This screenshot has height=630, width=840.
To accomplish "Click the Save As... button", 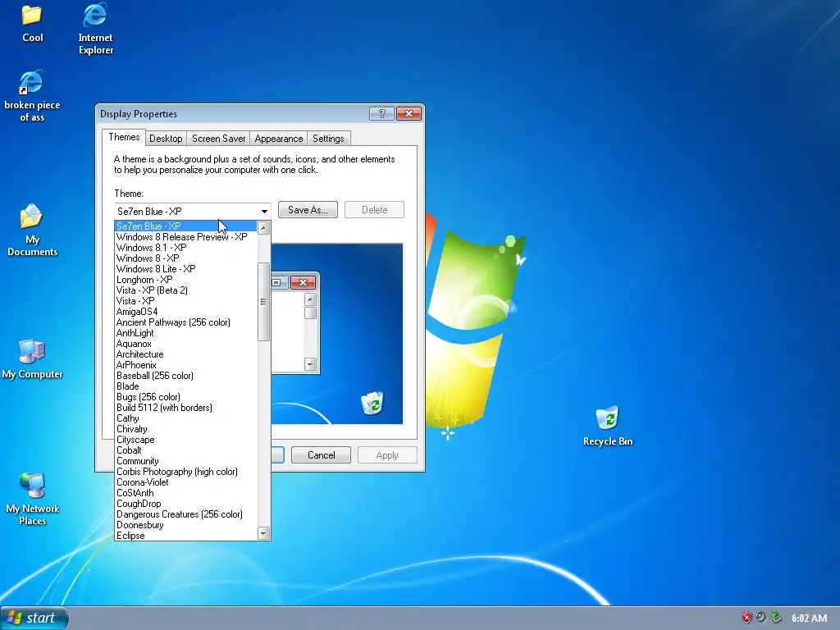I will 308,210.
